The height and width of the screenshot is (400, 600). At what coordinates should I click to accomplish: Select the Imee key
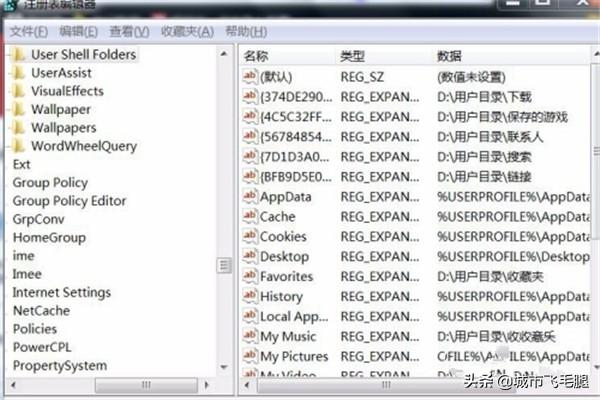coord(27,274)
